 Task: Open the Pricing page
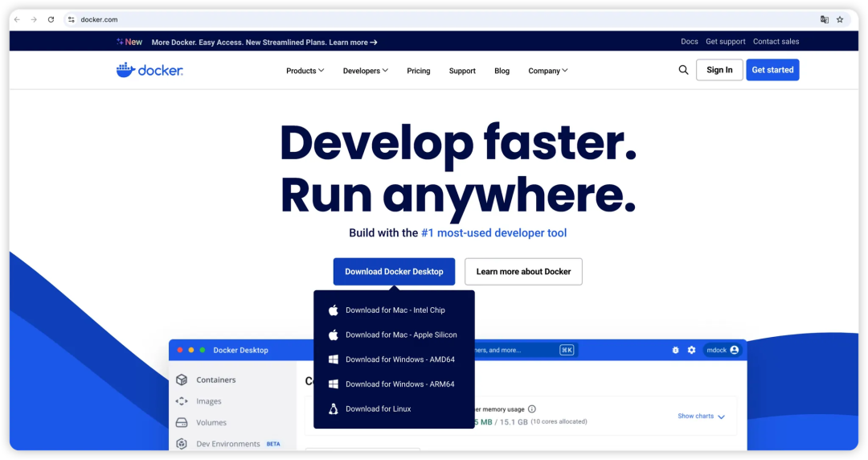tap(419, 71)
